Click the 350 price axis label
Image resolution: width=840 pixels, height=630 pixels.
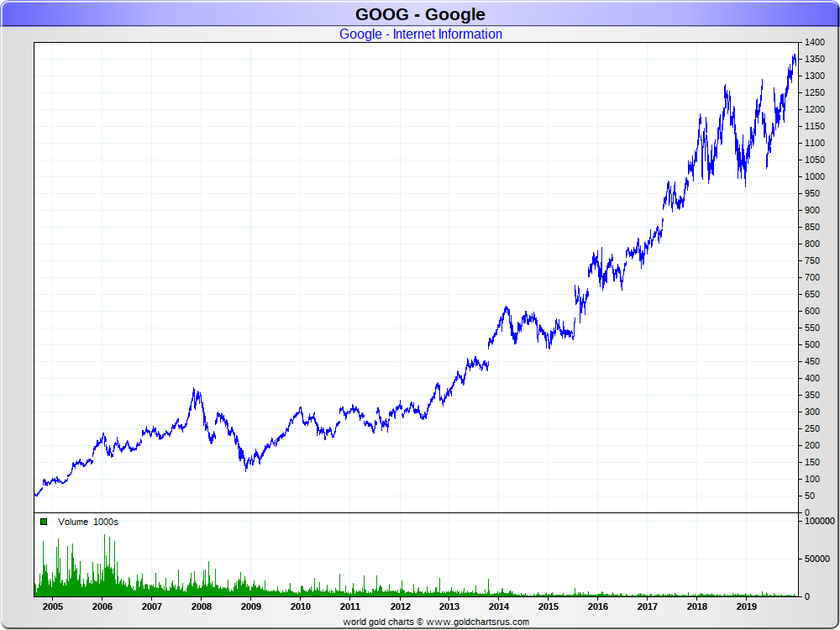click(x=812, y=395)
